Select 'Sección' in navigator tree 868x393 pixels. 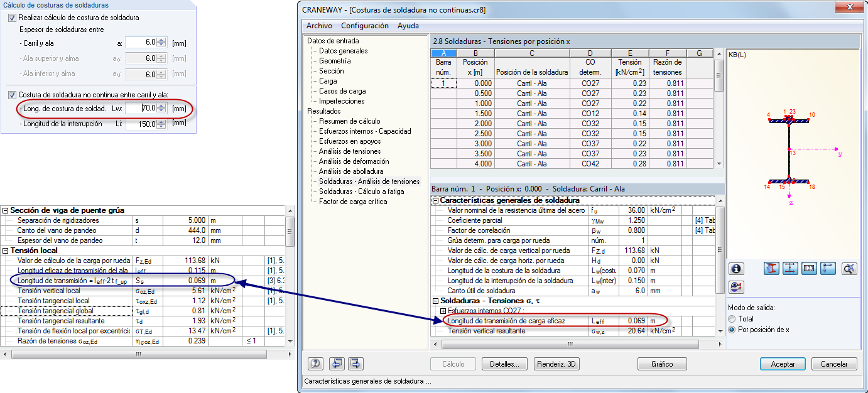(x=331, y=71)
